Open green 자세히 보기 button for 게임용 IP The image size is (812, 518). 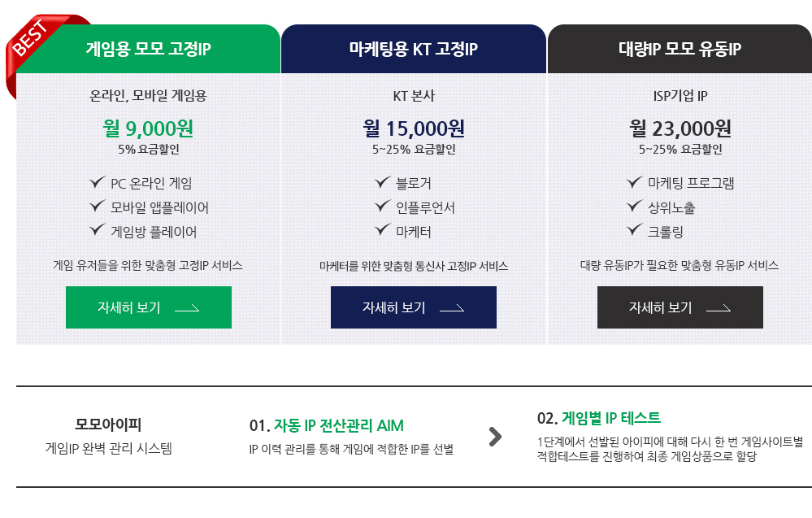pos(149,307)
